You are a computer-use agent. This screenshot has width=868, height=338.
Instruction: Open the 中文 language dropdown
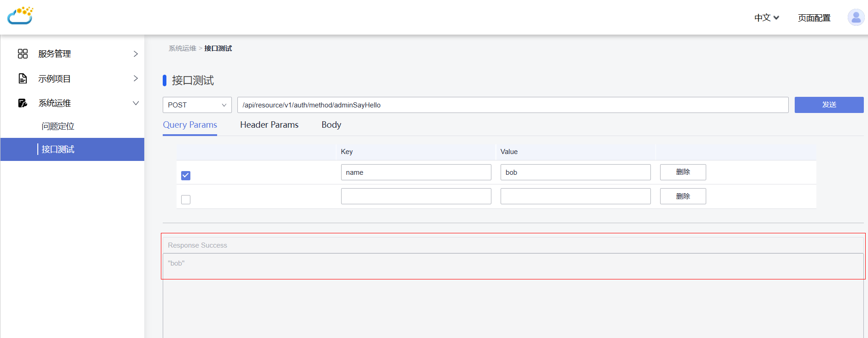point(766,18)
